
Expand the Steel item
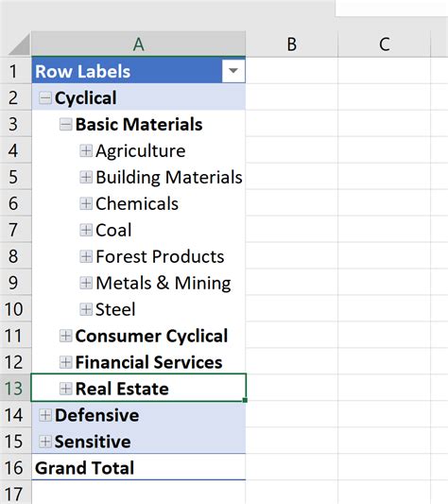86,309
